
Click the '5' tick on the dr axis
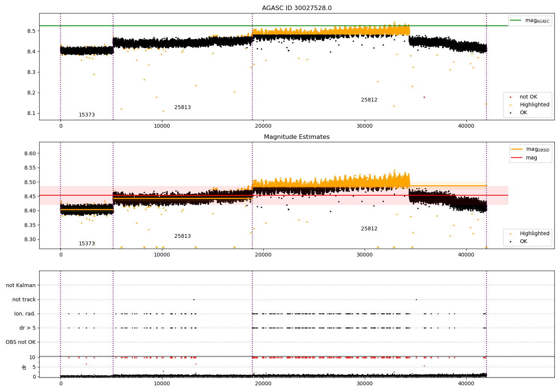[34, 367]
